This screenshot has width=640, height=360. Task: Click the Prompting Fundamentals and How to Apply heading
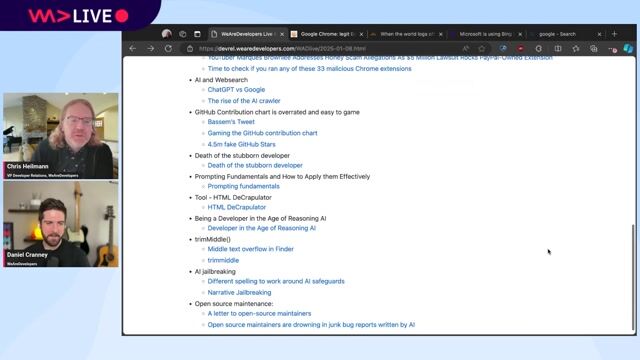(x=282, y=177)
